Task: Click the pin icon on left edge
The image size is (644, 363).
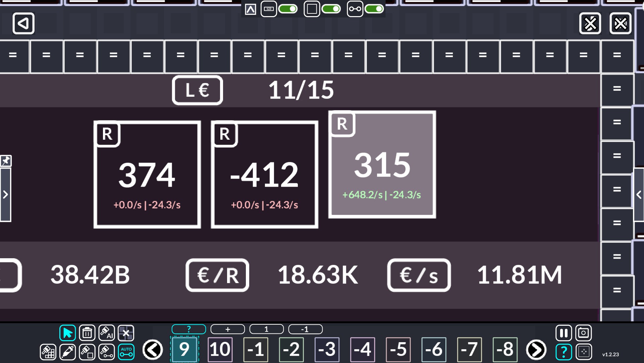Action: [6, 161]
